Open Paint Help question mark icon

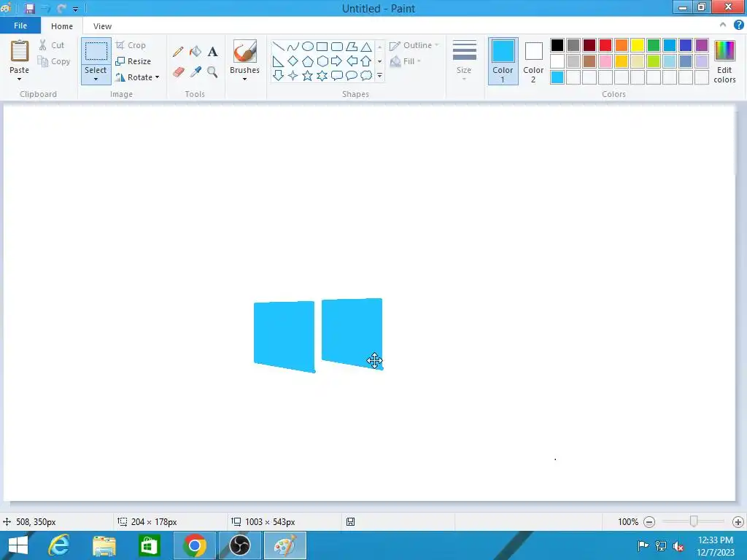coord(738,25)
